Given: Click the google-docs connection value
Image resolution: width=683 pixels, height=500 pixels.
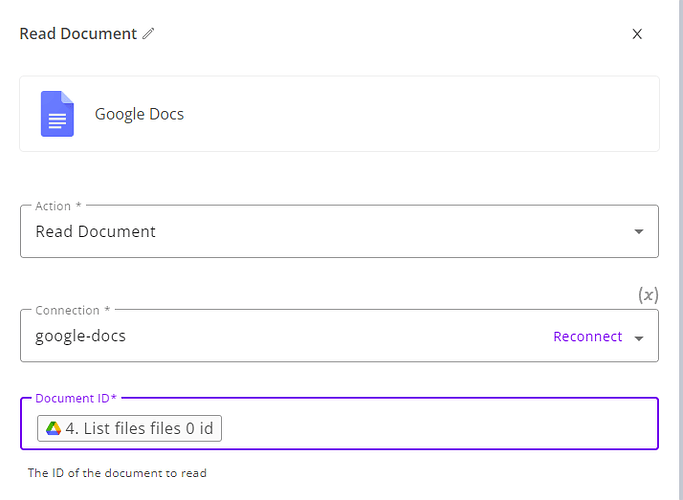Looking at the screenshot, I should coord(81,336).
